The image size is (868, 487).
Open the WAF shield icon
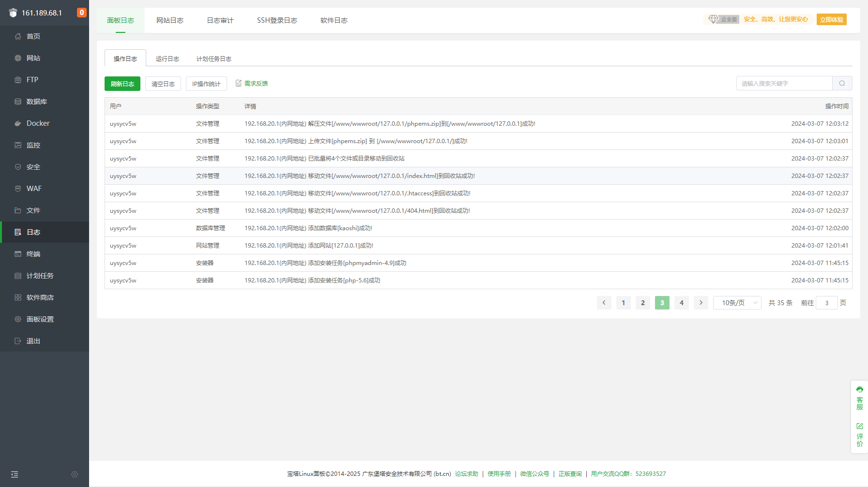18,189
